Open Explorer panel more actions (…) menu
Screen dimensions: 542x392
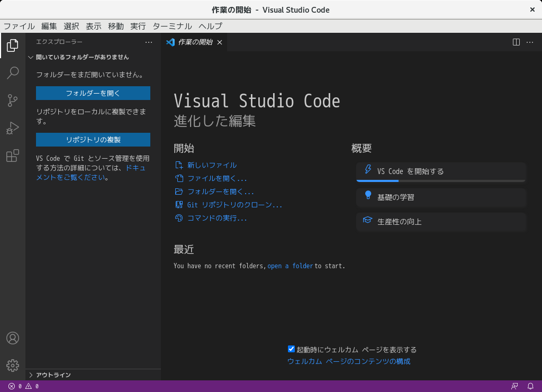(149, 42)
